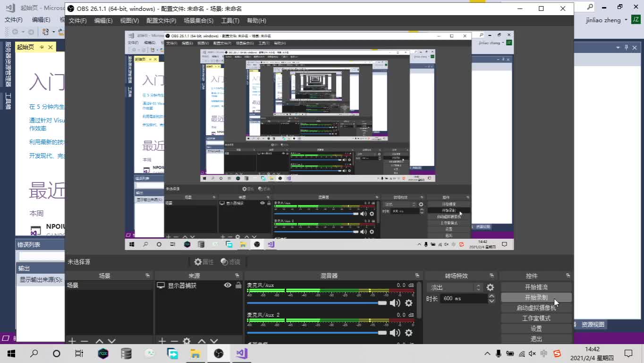
Task: Open File Explorer from the taskbar
Action: (x=195, y=354)
